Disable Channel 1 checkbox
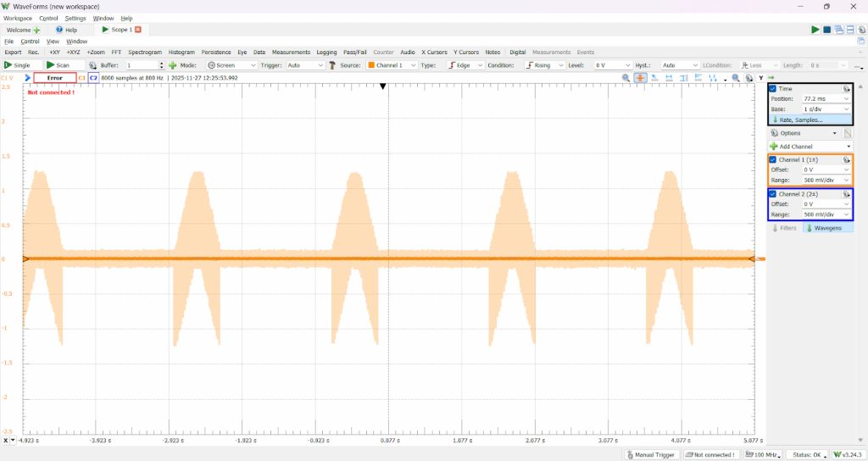This screenshot has width=868, height=461. point(773,159)
